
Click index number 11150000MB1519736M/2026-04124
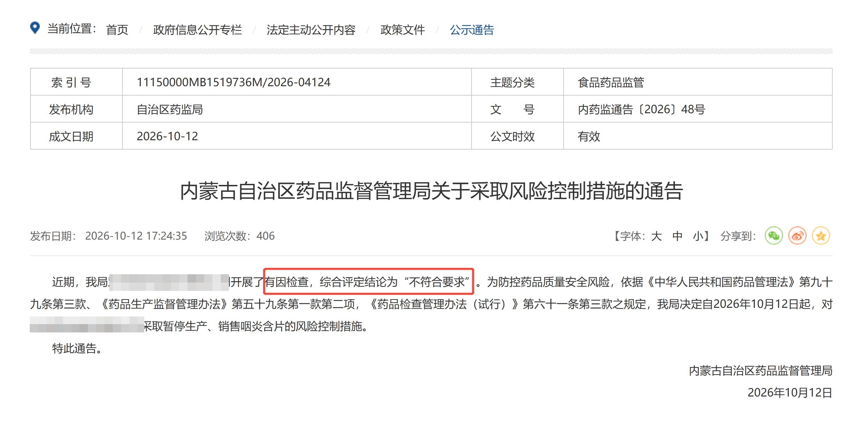(x=234, y=82)
